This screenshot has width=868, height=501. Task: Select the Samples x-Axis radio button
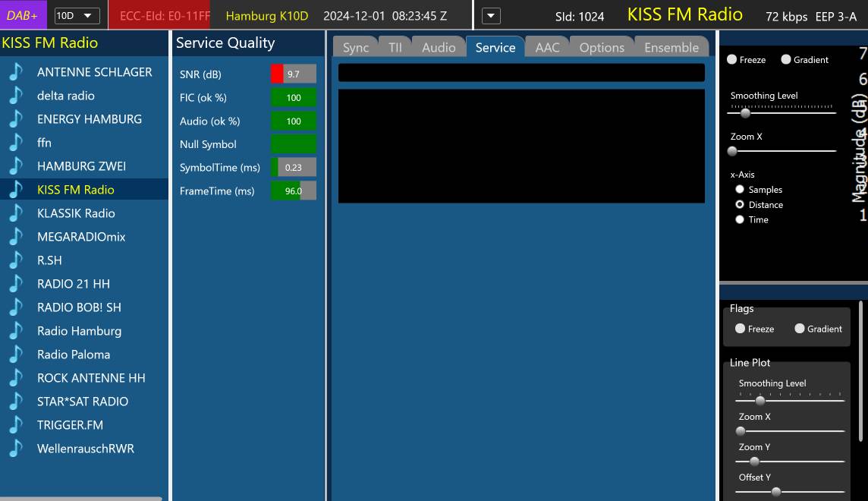pyautogui.click(x=740, y=190)
